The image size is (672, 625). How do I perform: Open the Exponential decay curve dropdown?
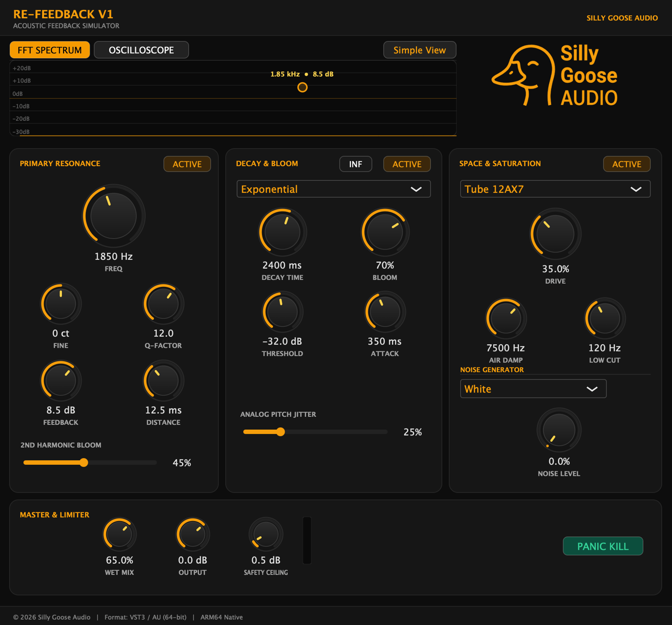[334, 189]
